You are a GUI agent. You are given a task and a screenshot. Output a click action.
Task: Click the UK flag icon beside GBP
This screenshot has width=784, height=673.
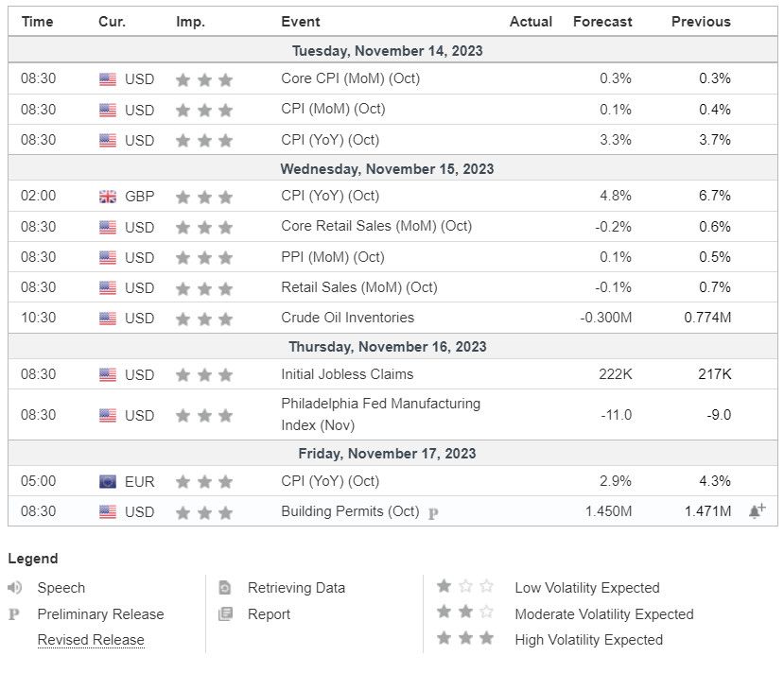[108, 197]
